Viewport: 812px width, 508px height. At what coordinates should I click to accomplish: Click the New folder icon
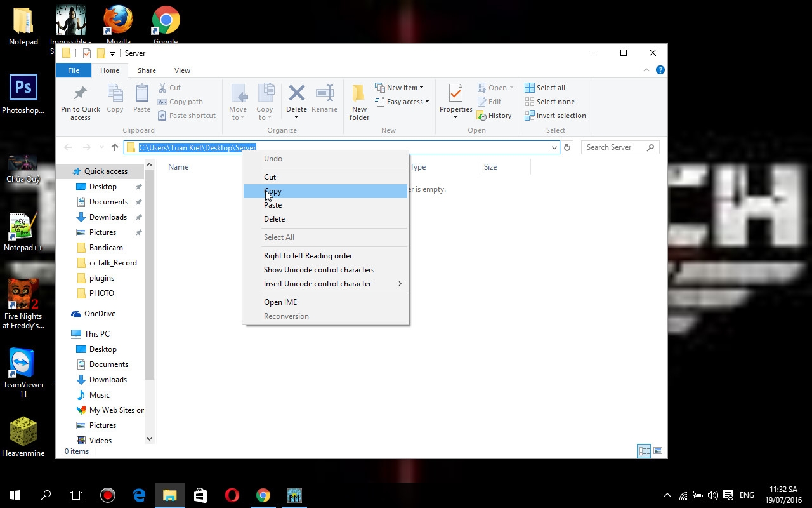[x=359, y=94]
